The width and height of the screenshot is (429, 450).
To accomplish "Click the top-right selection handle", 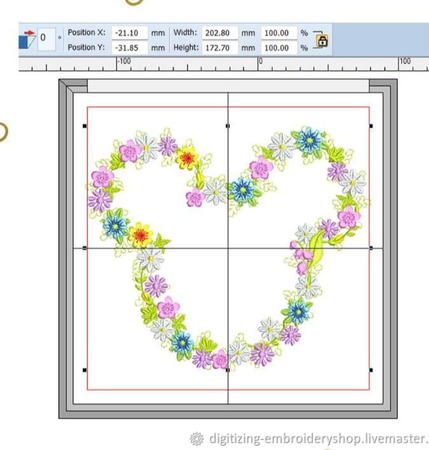I will click(371, 126).
